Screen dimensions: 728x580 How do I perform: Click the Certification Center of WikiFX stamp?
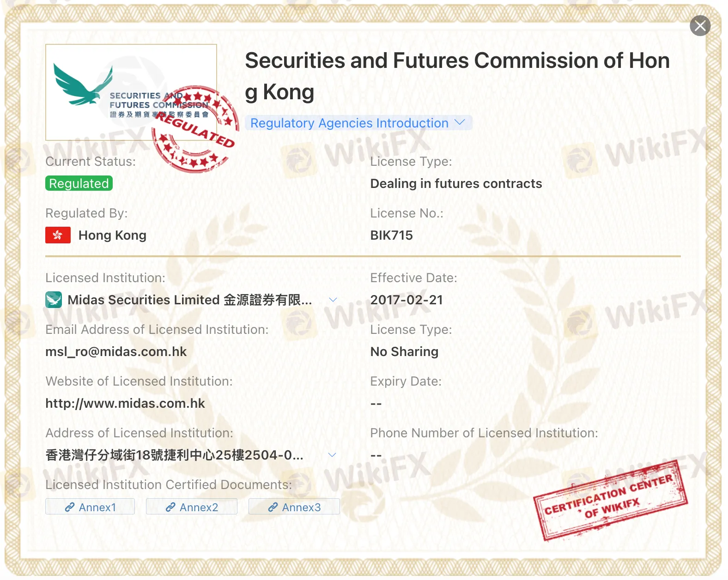[x=610, y=501]
